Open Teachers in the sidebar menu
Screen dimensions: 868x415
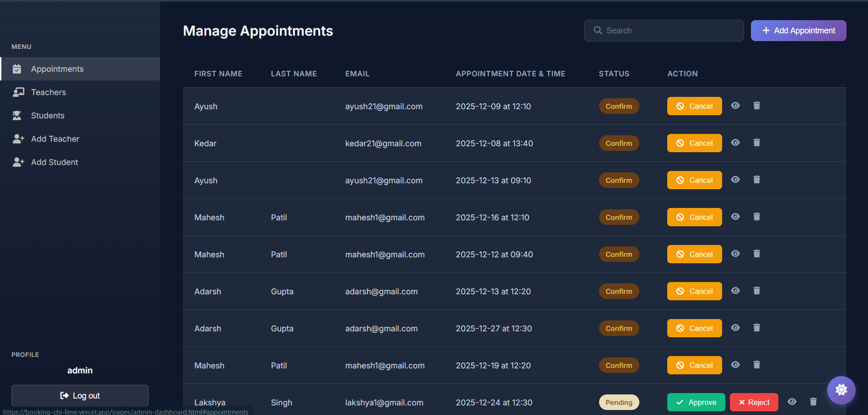pos(80,92)
